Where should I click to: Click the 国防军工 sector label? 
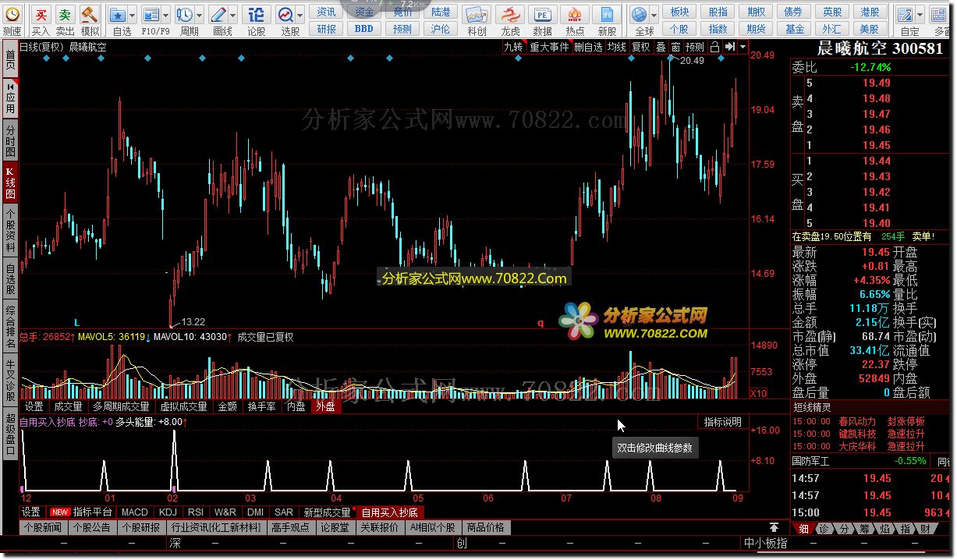coord(811,461)
